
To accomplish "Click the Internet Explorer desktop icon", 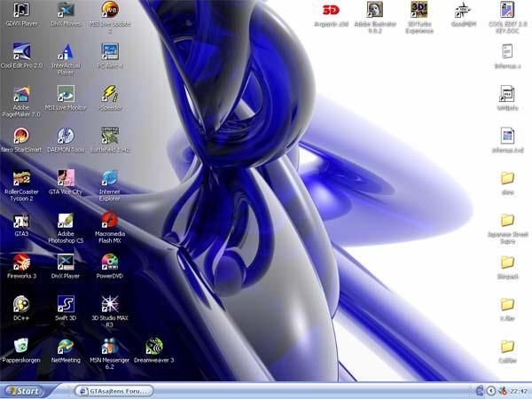I will [110, 177].
